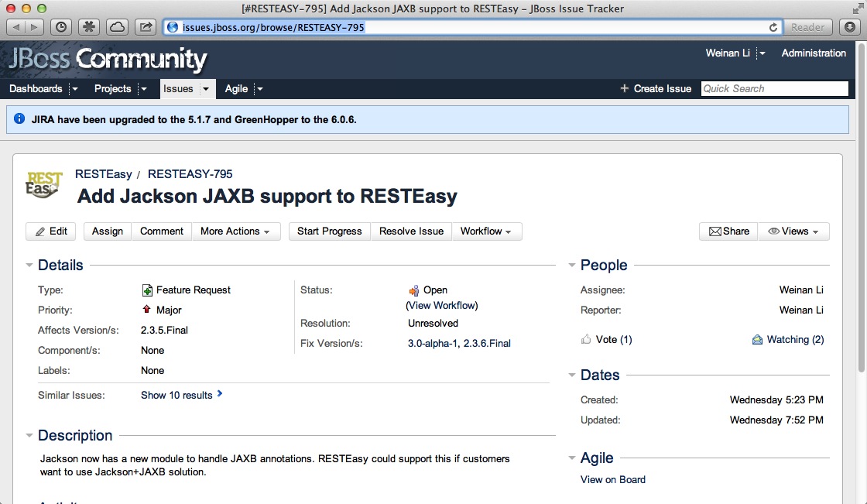
Task: Show 10 similar issues results
Action: pos(176,395)
